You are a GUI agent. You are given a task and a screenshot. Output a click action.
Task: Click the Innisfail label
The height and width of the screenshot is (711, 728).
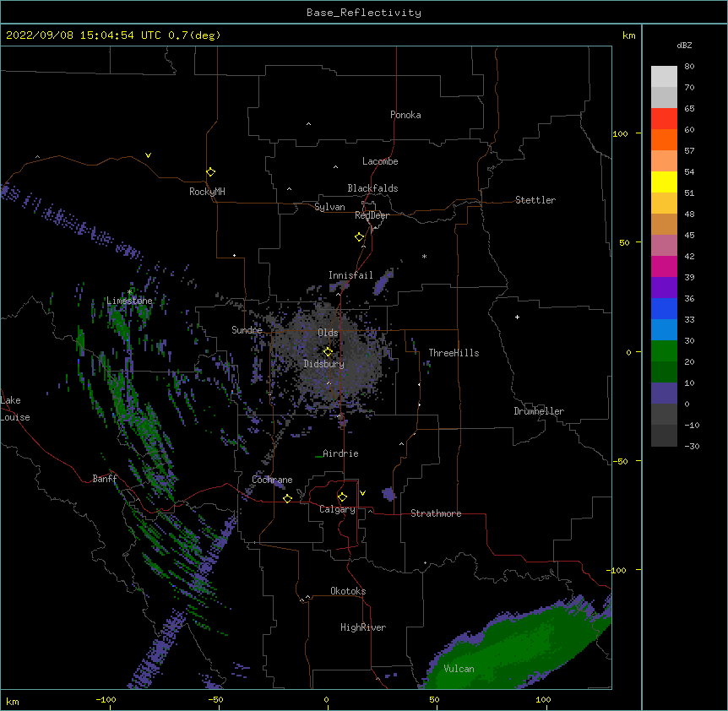coord(350,275)
